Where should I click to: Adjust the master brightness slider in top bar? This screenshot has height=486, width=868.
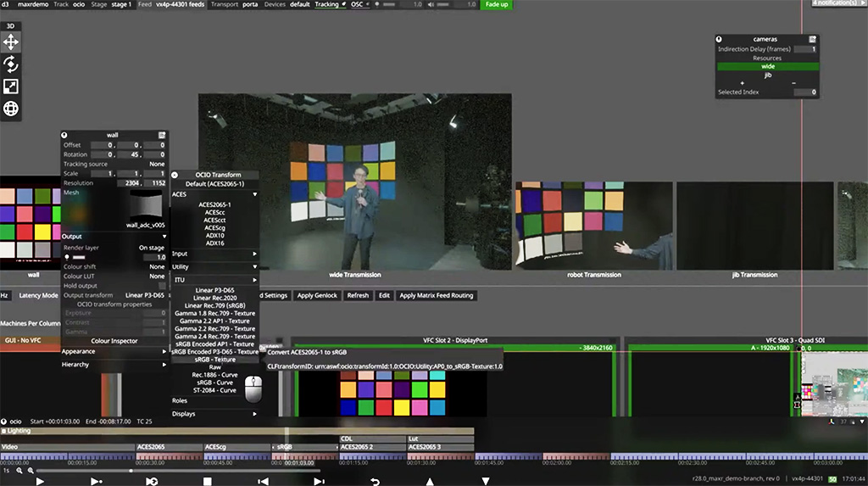[390, 4]
